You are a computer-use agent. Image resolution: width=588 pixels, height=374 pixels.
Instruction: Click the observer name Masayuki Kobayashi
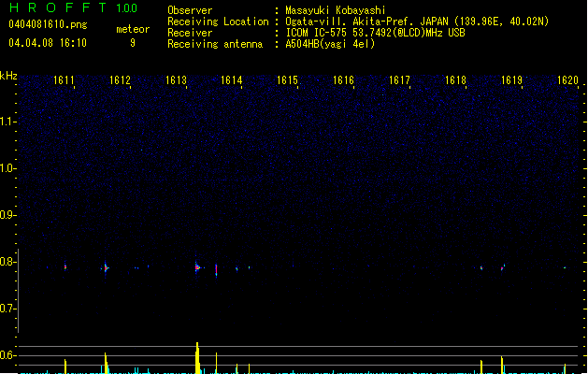point(335,10)
